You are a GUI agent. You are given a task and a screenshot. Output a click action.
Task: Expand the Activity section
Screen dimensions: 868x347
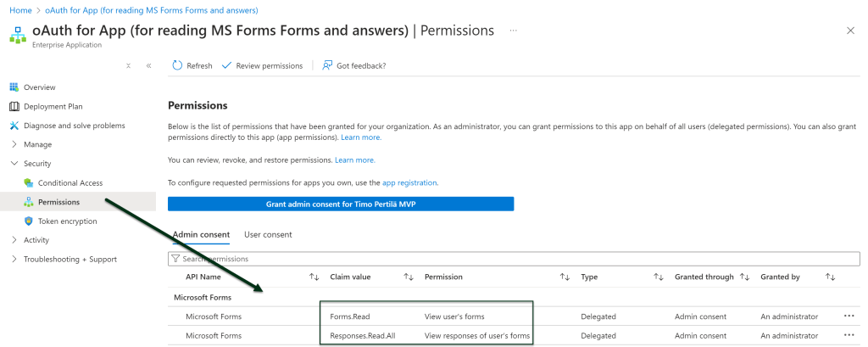click(14, 240)
